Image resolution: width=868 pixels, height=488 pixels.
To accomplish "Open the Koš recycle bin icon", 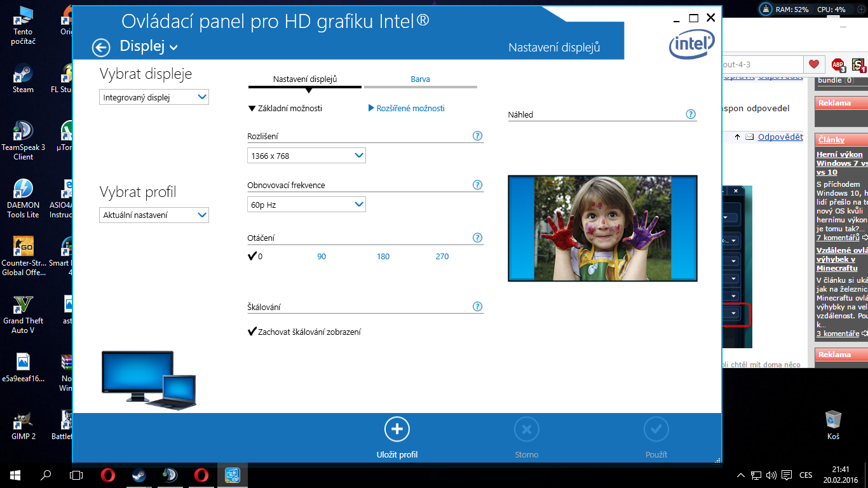I will (833, 420).
